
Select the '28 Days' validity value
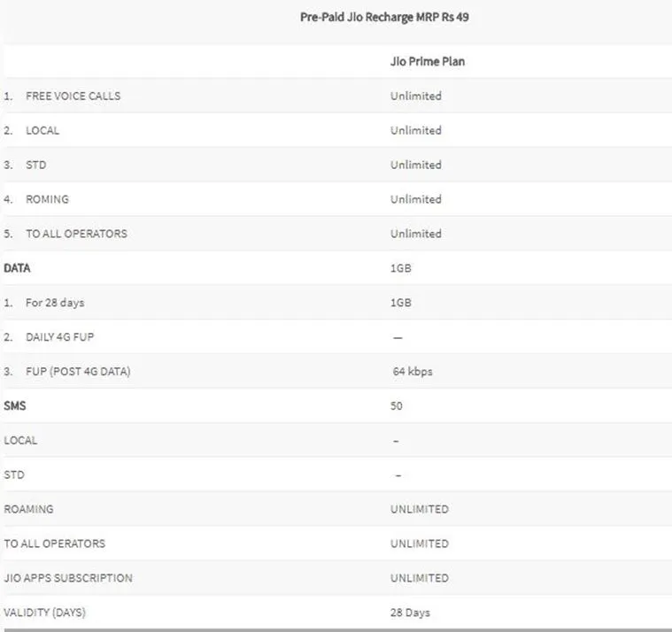point(410,613)
